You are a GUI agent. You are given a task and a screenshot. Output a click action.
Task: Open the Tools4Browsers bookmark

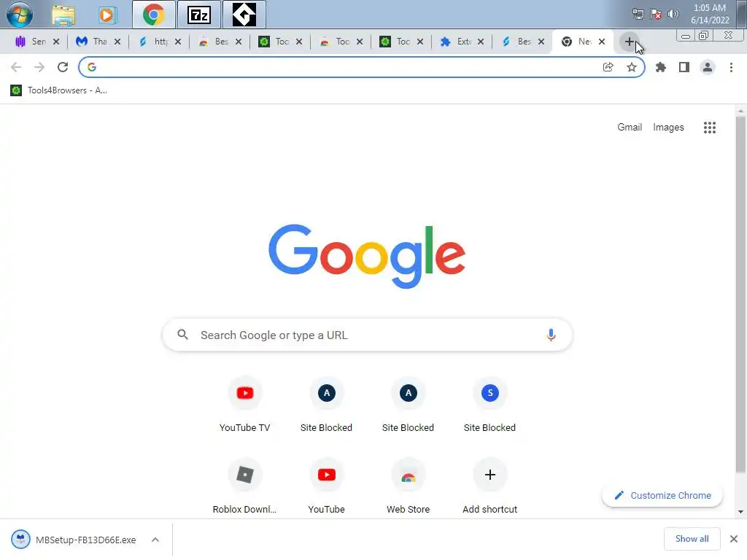(x=58, y=90)
